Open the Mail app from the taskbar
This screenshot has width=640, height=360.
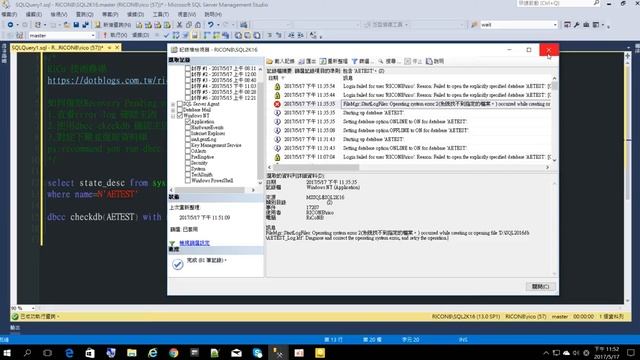point(236,353)
